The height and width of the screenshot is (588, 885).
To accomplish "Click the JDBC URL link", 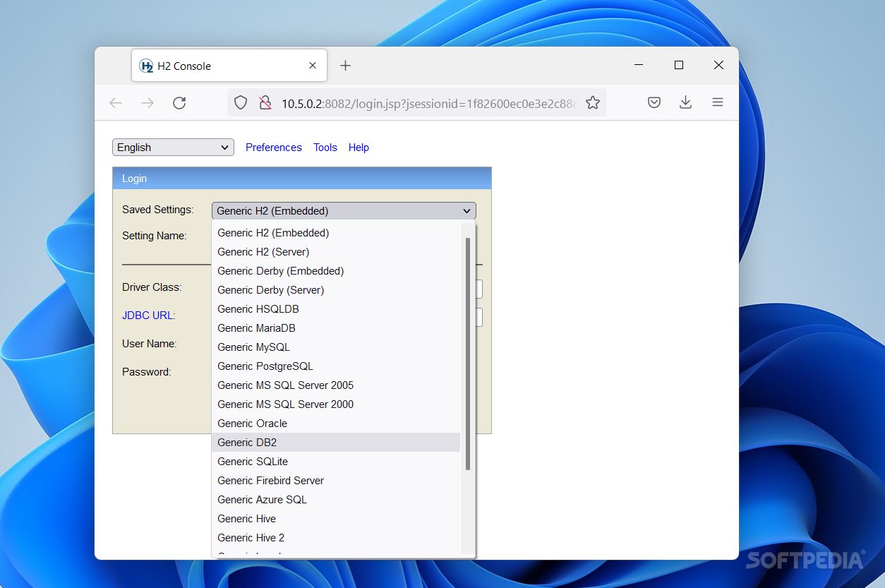I will pyautogui.click(x=147, y=316).
